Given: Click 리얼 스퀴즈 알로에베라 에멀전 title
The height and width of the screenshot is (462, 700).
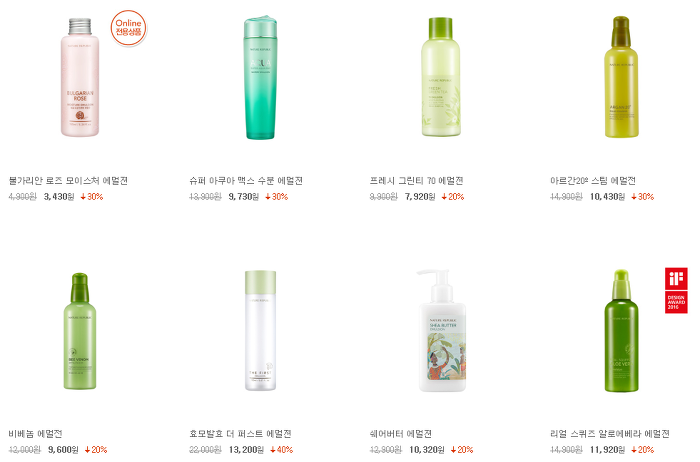Looking at the screenshot, I should [x=610, y=434].
